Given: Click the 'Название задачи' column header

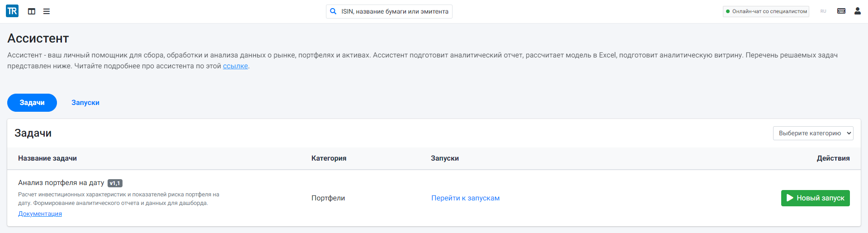Looking at the screenshot, I should (47, 158).
